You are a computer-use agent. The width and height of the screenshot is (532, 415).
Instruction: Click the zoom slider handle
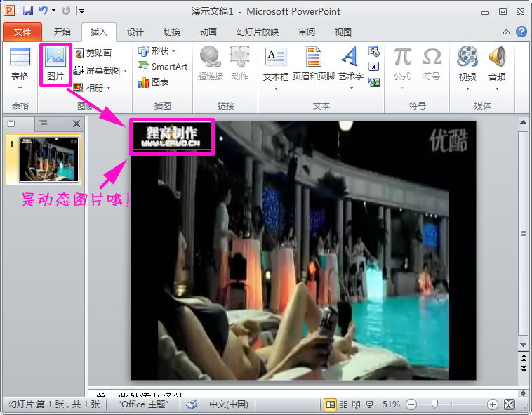click(x=434, y=404)
